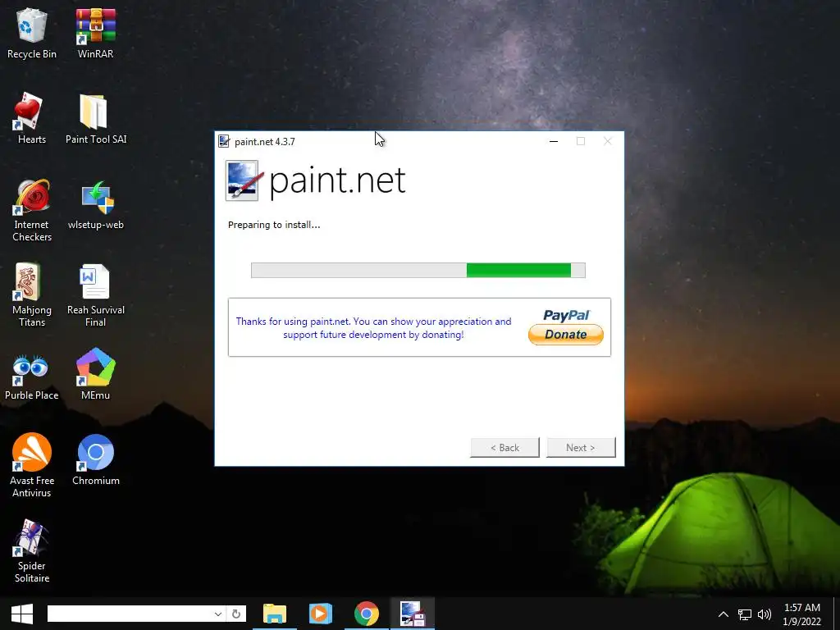Open File Explorer from the taskbar

point(275,614)
